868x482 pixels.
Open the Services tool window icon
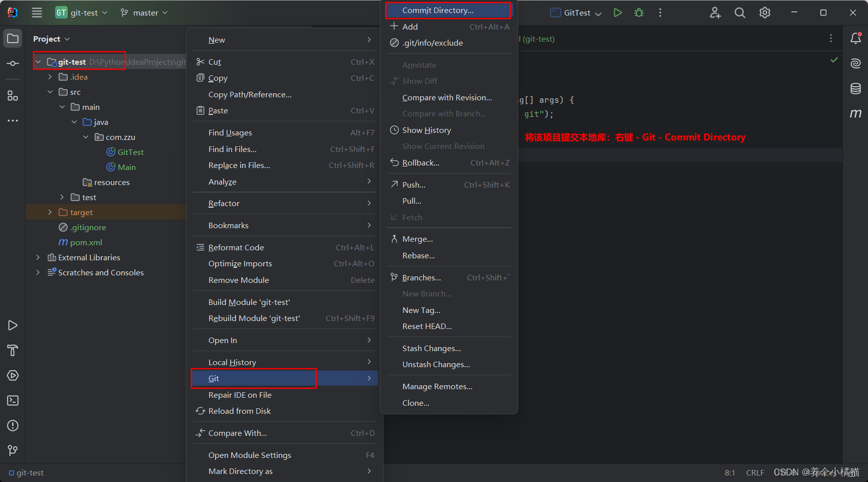tap(13, 375)
